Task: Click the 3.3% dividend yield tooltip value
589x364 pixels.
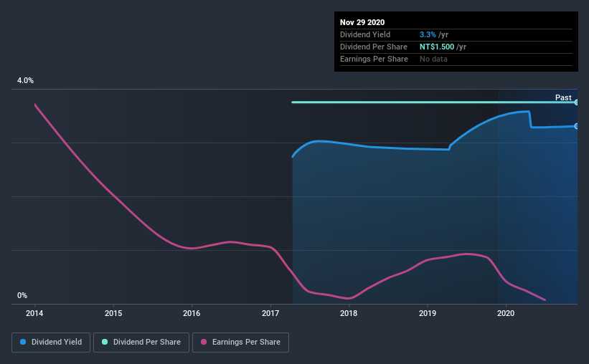Action: point(428,34)
